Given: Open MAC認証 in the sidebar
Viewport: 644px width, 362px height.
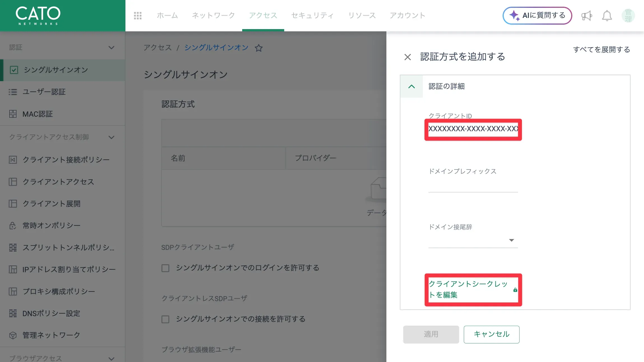Looking at the screenshot, I should pyautogui.click(x=38, y=114).
